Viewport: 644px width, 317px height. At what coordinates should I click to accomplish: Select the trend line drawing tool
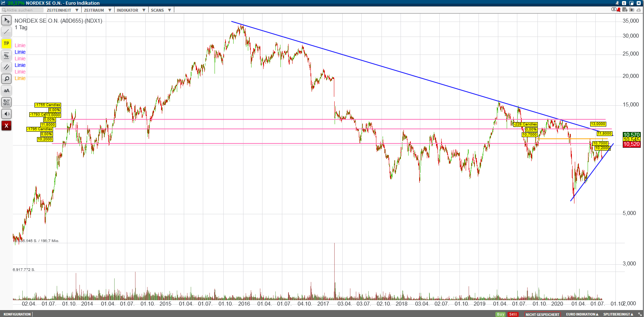(7, 32)
